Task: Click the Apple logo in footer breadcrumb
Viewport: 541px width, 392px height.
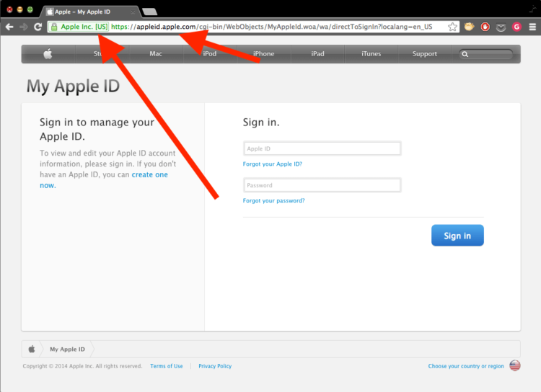Action: click(x=32, y=349)
